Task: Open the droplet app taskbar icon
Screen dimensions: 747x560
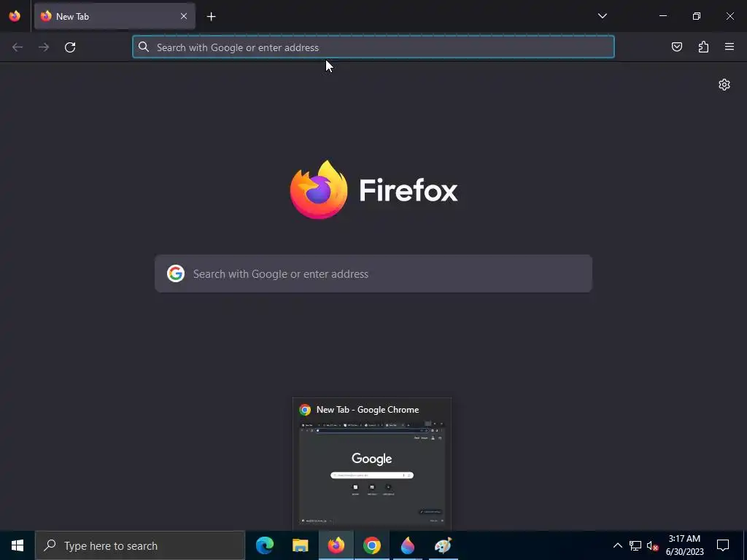Action: [x=407, y=545]
